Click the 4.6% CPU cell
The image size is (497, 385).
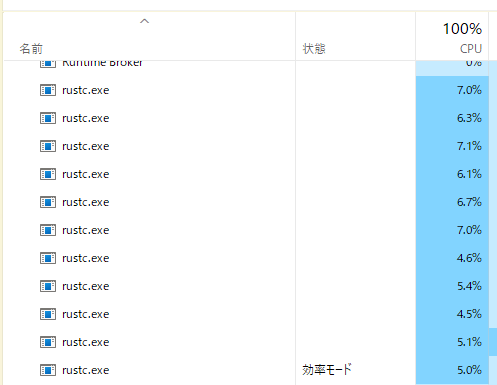coord(452,258)
